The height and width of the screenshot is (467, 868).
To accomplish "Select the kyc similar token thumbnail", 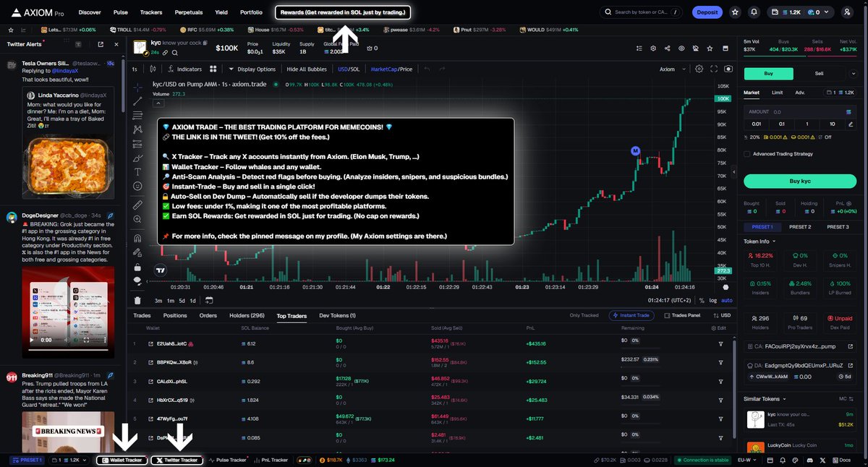I will 755,418.
